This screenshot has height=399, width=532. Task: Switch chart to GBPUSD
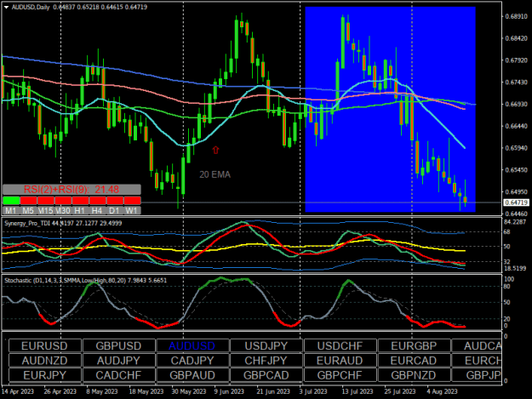(119, 345)
